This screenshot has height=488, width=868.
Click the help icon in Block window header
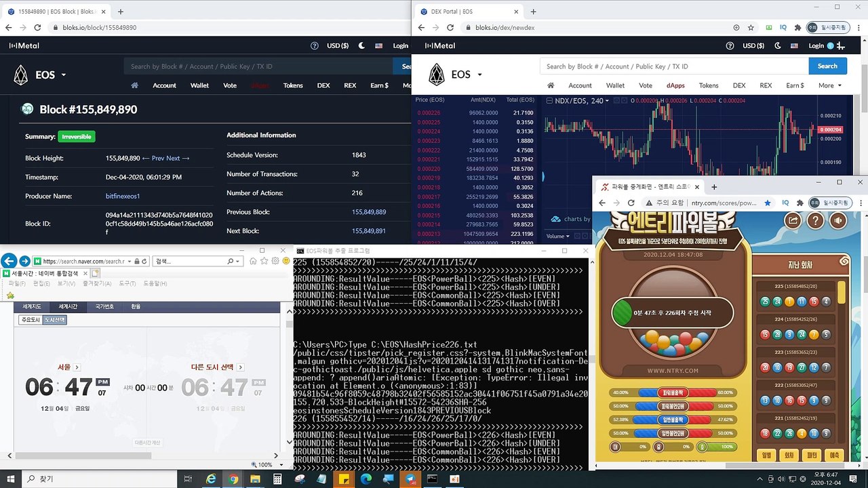(x=314, y=46)
